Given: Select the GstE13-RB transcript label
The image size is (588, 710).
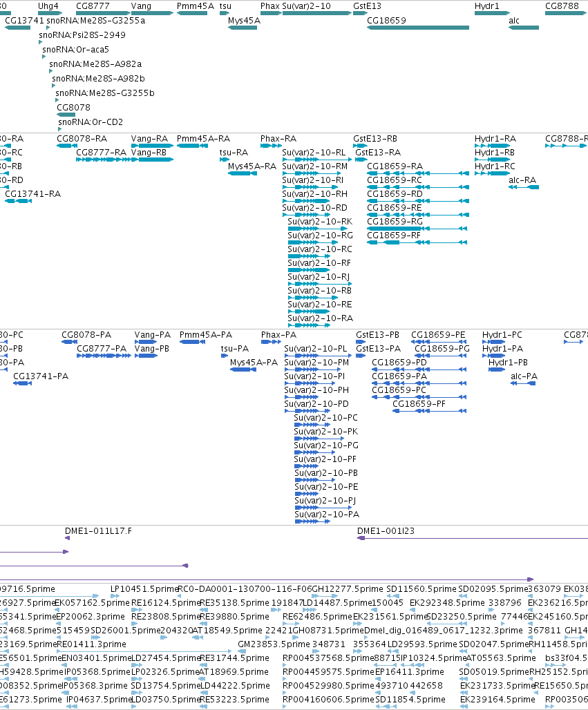Looking at the screenshot, I should point(375,139).
